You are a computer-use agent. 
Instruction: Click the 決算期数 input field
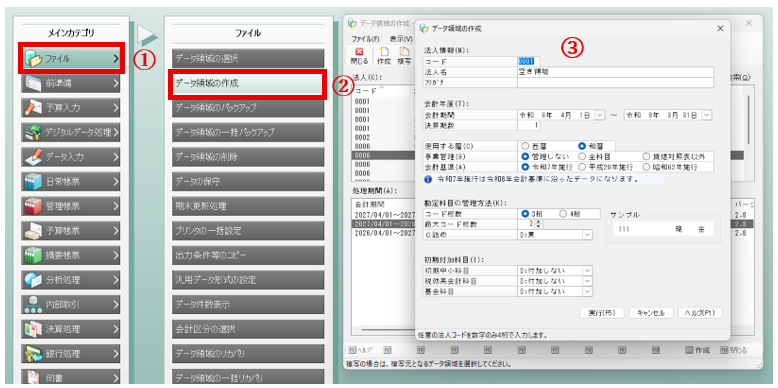[x=528, y=126]
